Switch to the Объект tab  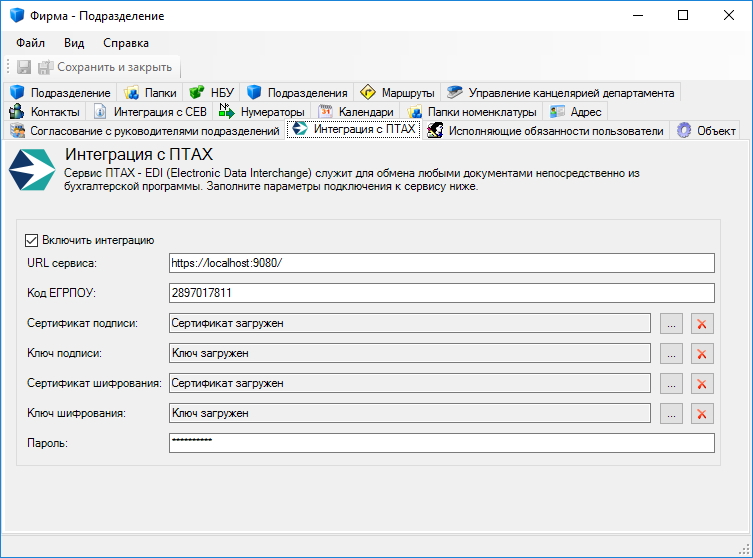click(x=706, y=131)
